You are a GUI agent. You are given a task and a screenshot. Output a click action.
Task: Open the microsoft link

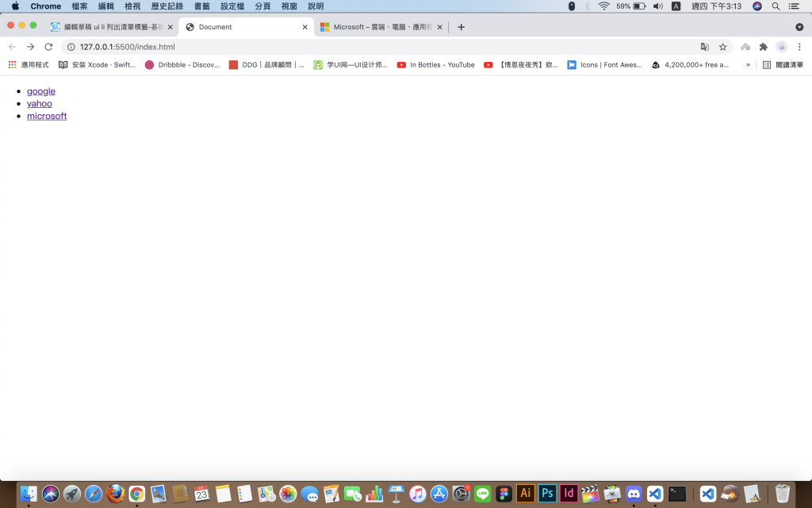pyautogui.click(x=47, y=116)
